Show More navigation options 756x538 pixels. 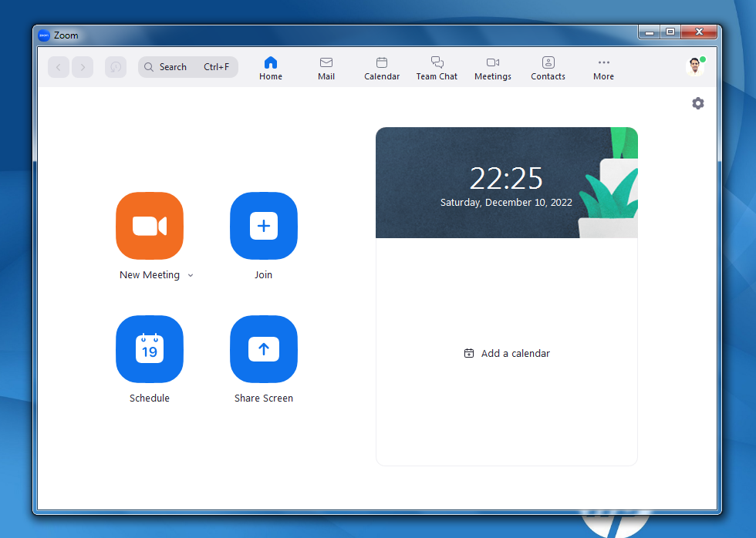point(603,68)
